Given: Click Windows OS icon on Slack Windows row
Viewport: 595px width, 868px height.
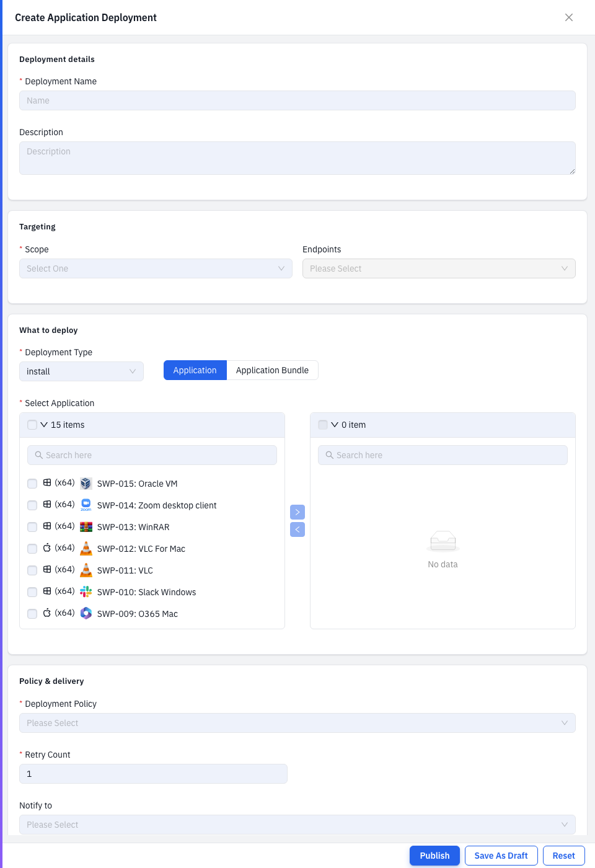Looking at the screenshot, I should pyautogui.click(x=47, y=591).
